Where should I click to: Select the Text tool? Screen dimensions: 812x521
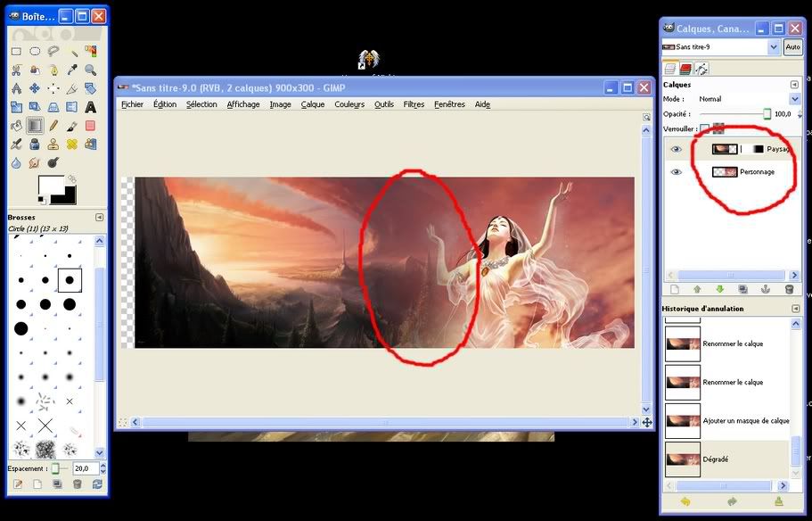[x=91, y=107]
